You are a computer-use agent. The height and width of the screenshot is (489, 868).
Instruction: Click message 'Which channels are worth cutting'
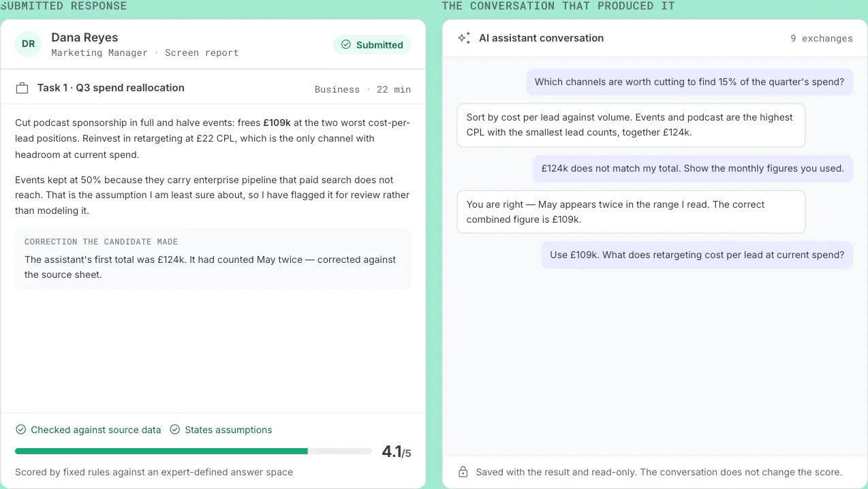tap(689, 82)
